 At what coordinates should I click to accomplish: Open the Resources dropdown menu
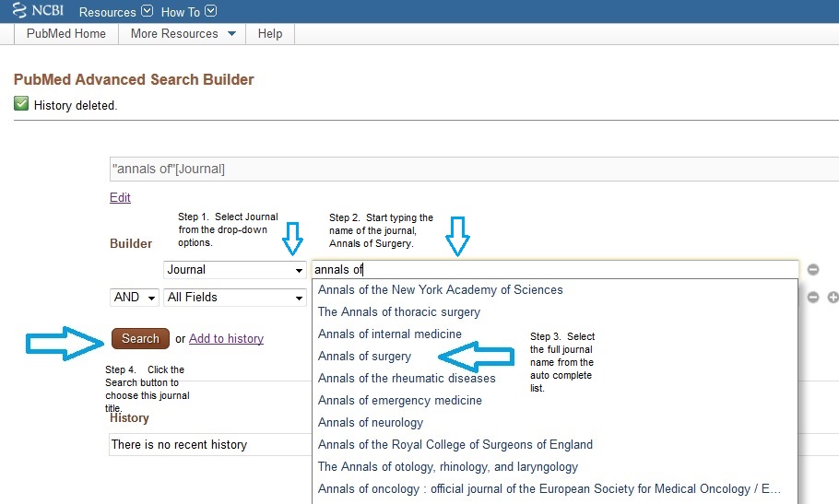click(x=115, y=12)
